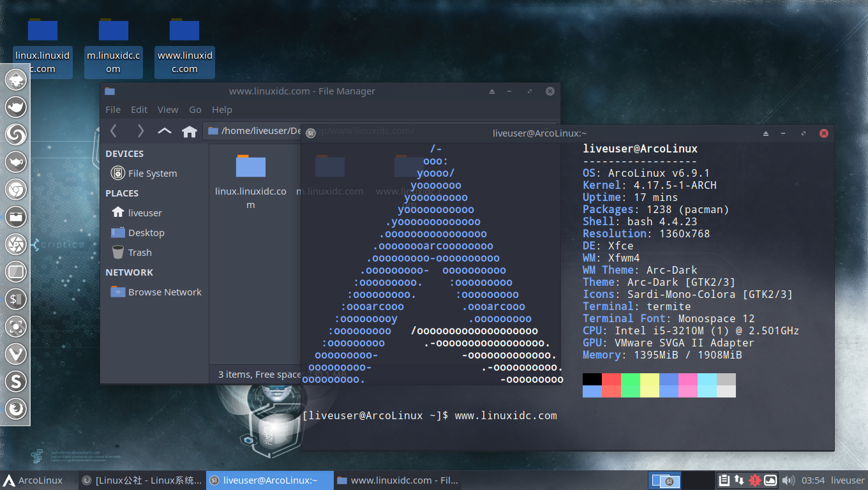Activate www.linuxidc.com File Manager taskbar button
Viewport: 868px width, 490px height.
click(x=397, y=480)
